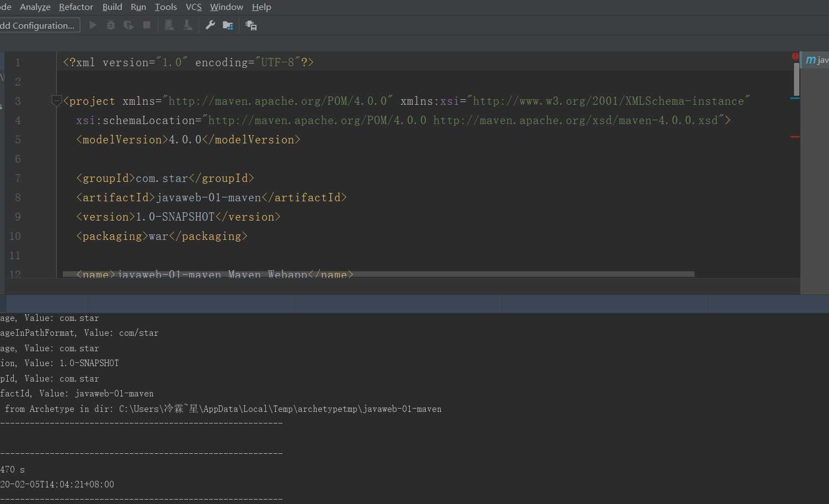Screen dimensions: 829x504
Task: Click groupId value com.star
Action: click(x=162, y=178)
